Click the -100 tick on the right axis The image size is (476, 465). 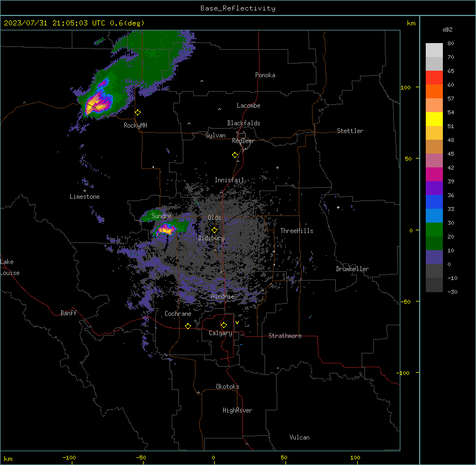(x=404, y=373)
